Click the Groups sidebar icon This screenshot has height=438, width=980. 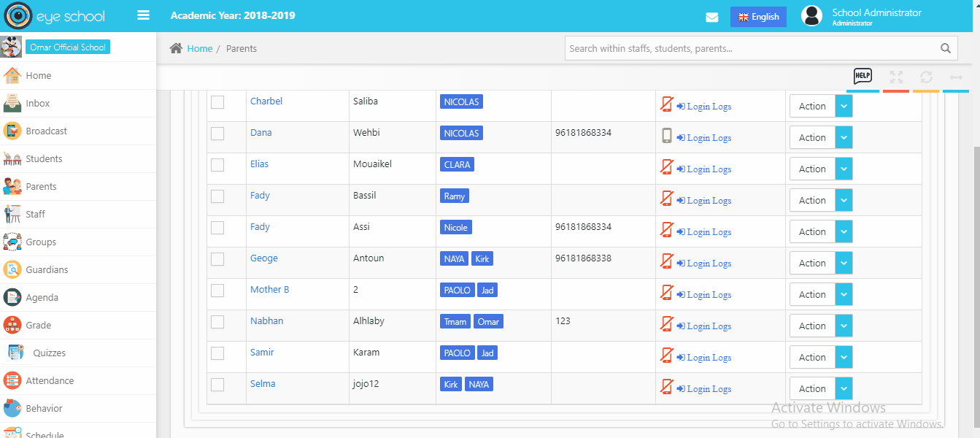click(x=12, y=242)
